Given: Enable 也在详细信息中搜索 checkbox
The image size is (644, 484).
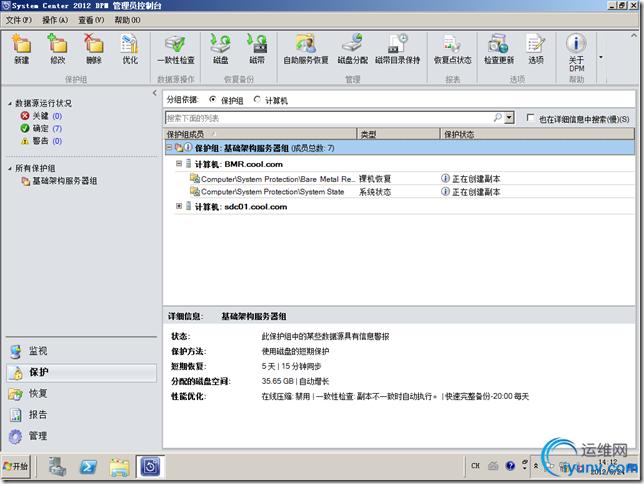Looking at the screenshot, I should (x=530, y=118).
